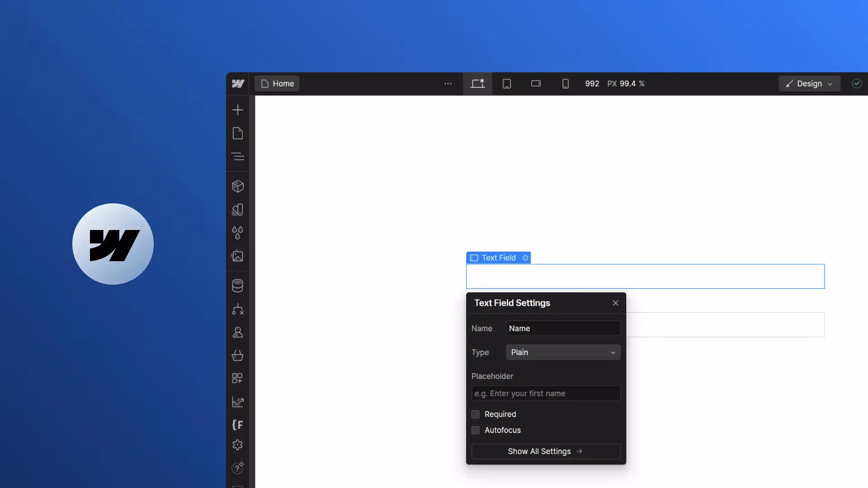The image size is (868, 488).
Task: Enable the Autofocus checkbox
Action: 475,430
